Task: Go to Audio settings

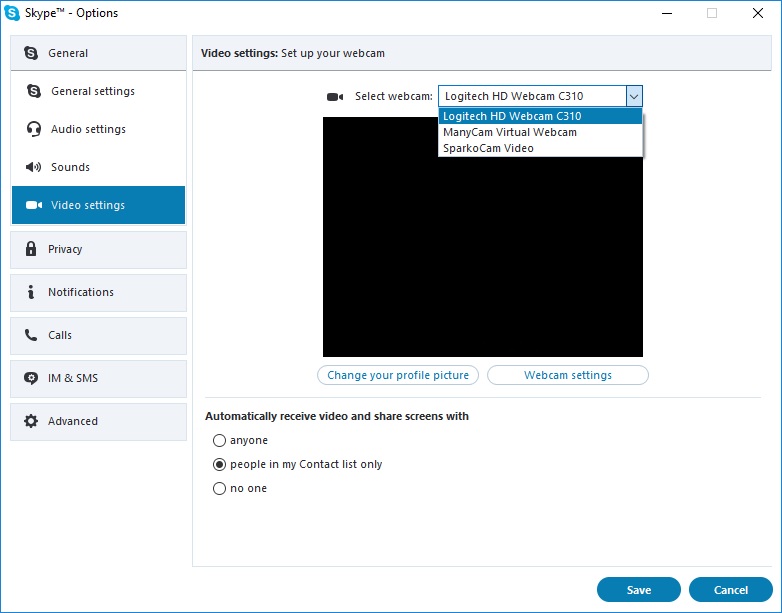Action: click(98, 129)
